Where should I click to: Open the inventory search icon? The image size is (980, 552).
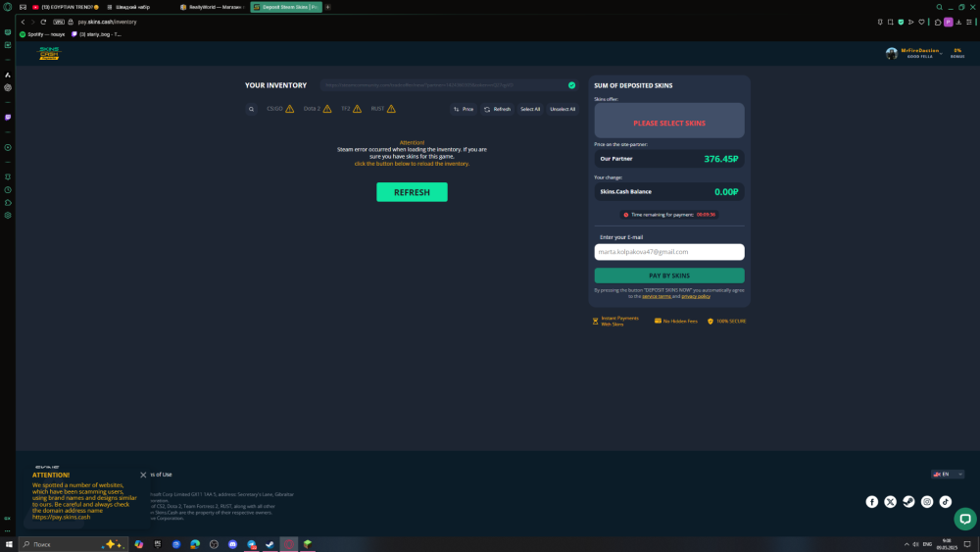point(251,109)
